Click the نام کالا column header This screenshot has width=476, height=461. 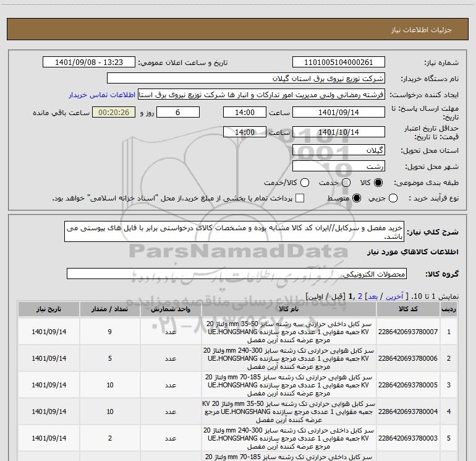coord(289,309)
